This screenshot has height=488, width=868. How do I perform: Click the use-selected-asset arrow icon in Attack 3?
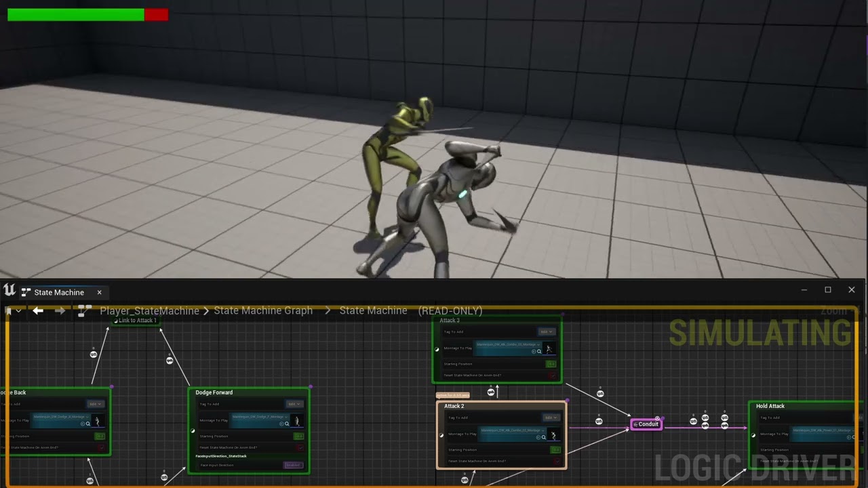534,351
